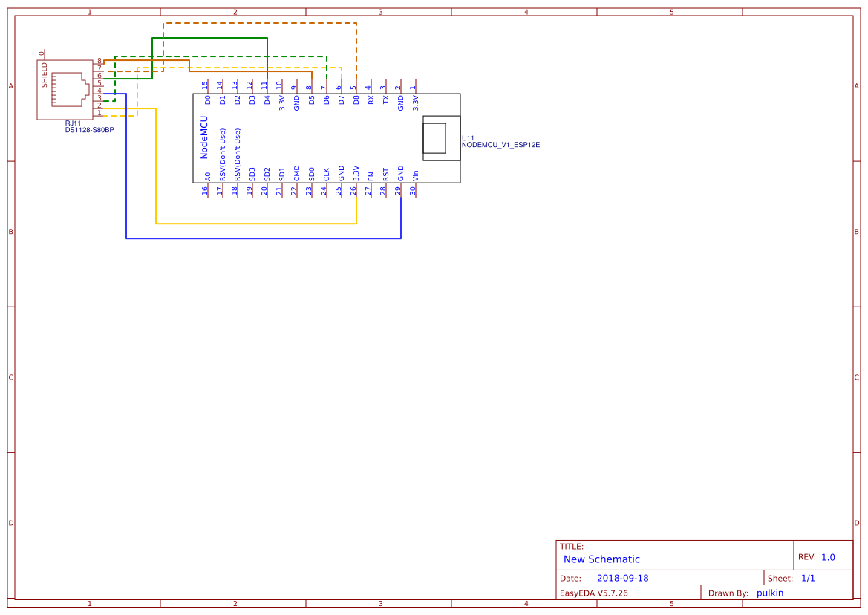Screen dimensions: 868x615
Task: Click the D5 pin label
Action: pyautogui.click(x=312, y=100)
